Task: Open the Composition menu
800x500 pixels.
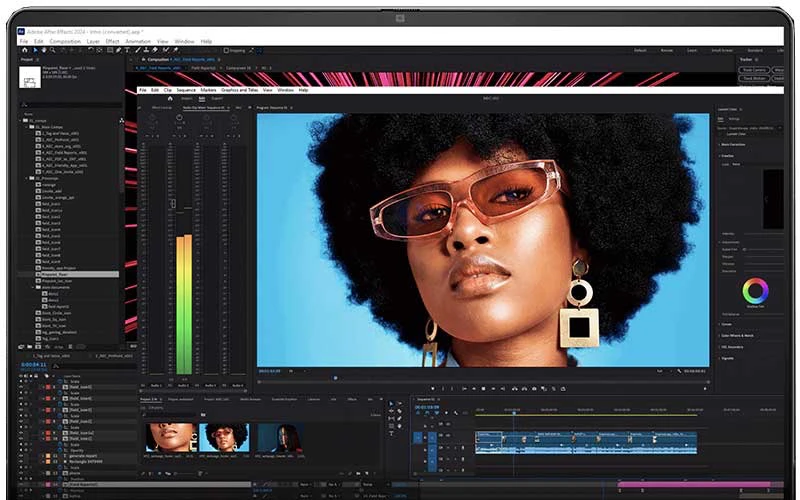Action: (x=65, y=41)
